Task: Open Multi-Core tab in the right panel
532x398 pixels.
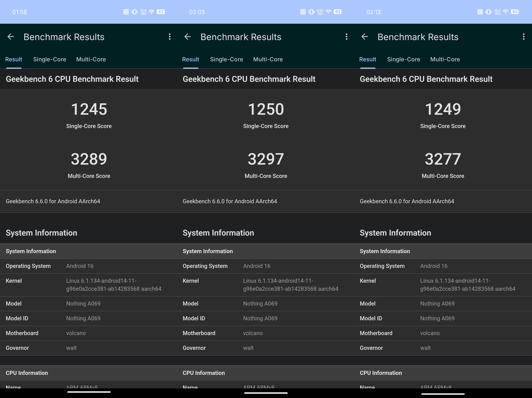Action: (445, 59)
